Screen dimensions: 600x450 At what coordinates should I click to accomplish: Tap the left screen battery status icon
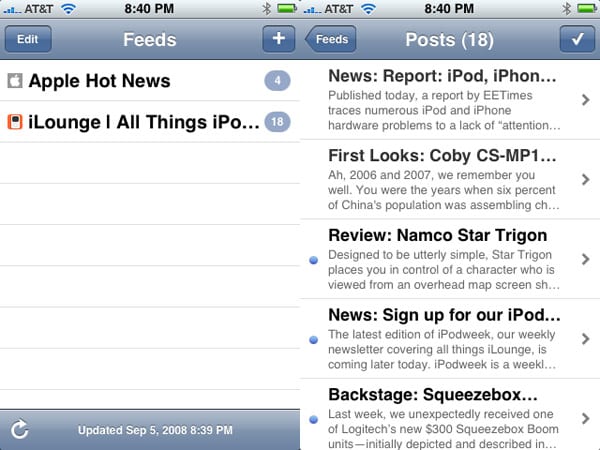(x=287, y=9)
